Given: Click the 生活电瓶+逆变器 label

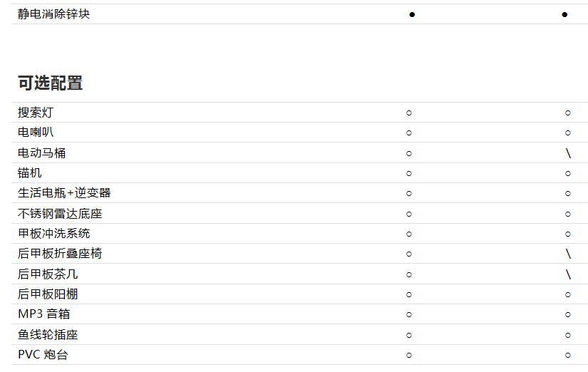Looking at the screenshot, I should point(64,193).
